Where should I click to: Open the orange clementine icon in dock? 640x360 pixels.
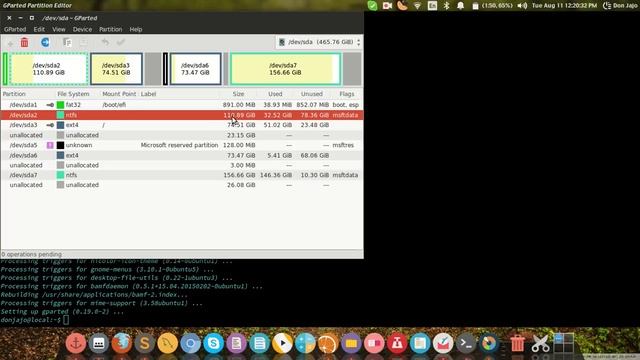[x=328, y=343]
